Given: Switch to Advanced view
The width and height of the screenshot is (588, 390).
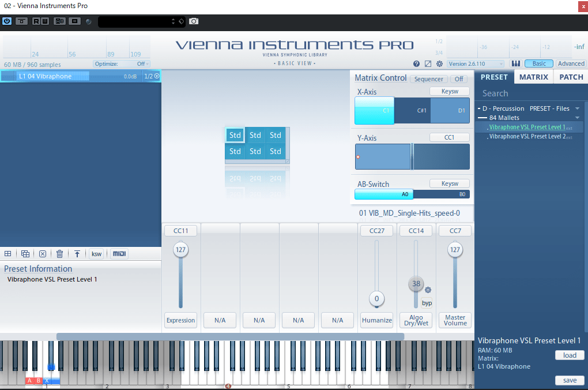Looking at the screenshot, I should coord(571,64).
